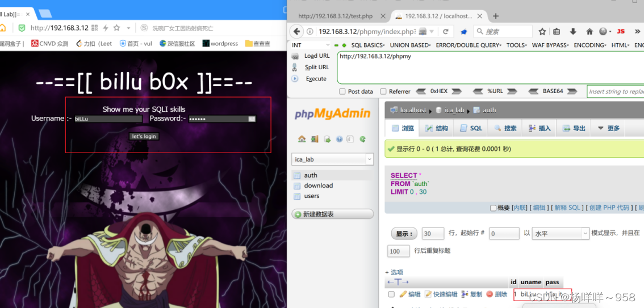Click the 显示 show button
The height and width of the screenshot is (308, 644).
pyautogui.click(x=404, y=234)
